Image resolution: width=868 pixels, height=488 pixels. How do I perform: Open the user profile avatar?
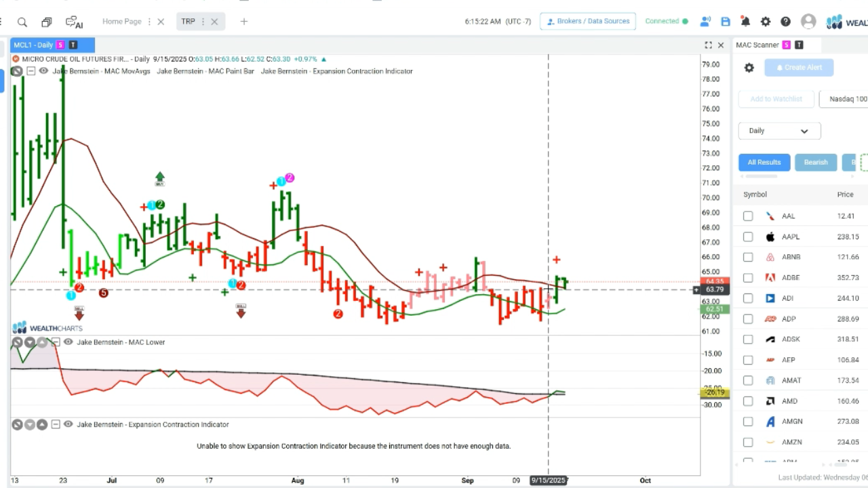pyautogui.click(x=808, y=22)
